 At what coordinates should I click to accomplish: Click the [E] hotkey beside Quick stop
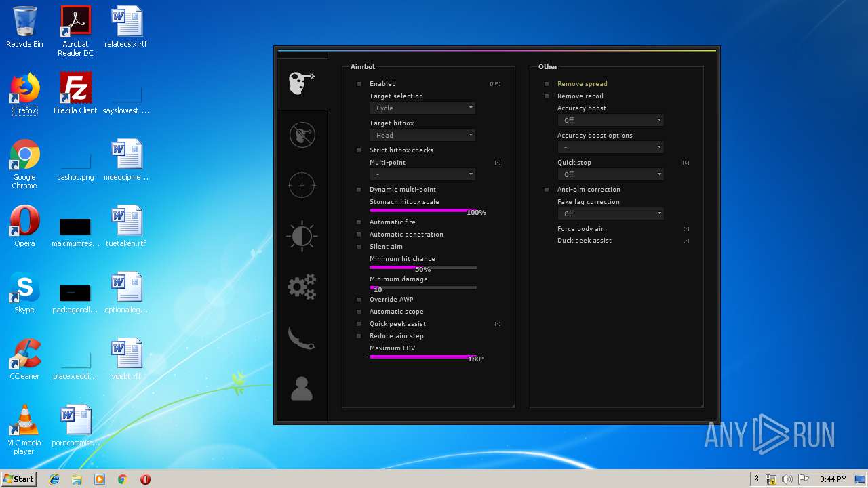pos(686,163)
